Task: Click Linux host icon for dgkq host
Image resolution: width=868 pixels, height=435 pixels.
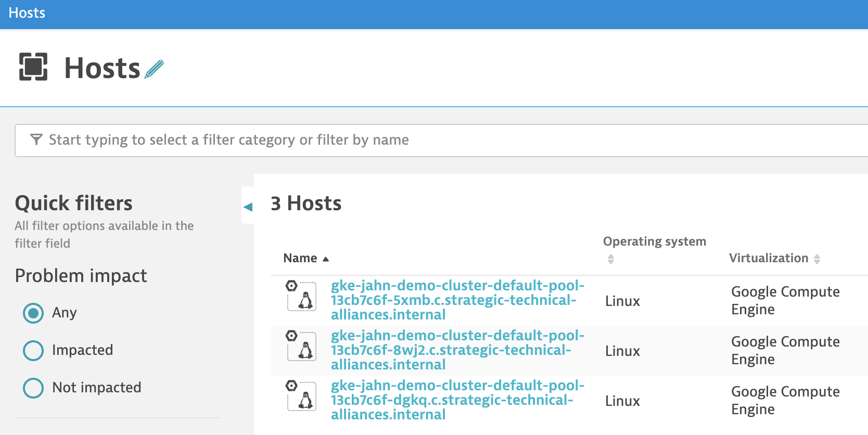Action: click(301, 395)
